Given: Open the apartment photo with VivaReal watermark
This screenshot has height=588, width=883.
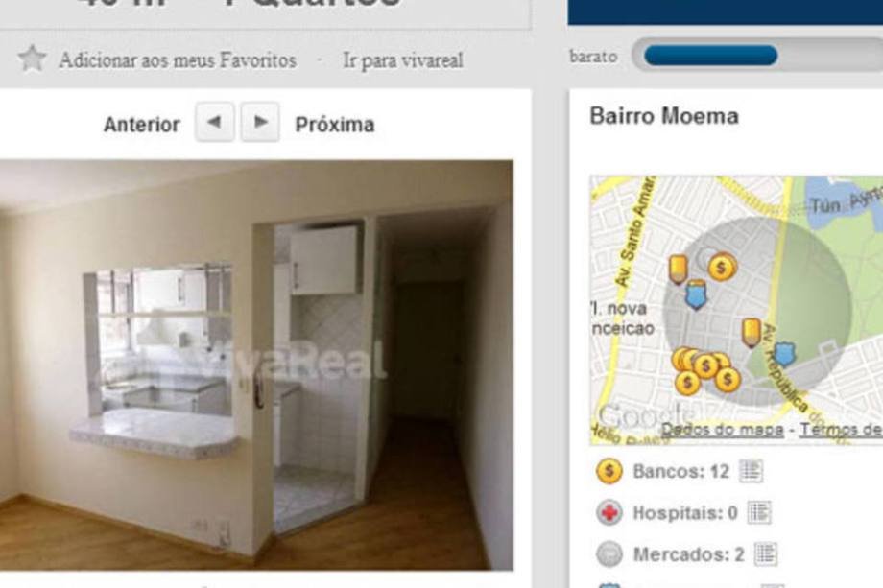Looking at the screenshot, I should point(256,365).
